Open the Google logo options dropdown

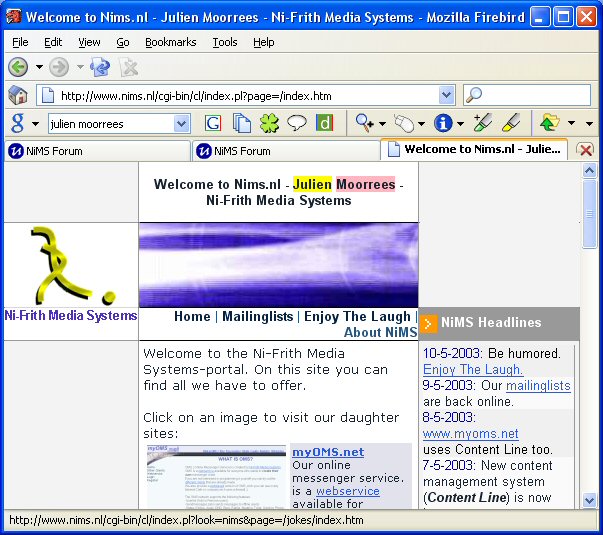(x=35, y=124)
